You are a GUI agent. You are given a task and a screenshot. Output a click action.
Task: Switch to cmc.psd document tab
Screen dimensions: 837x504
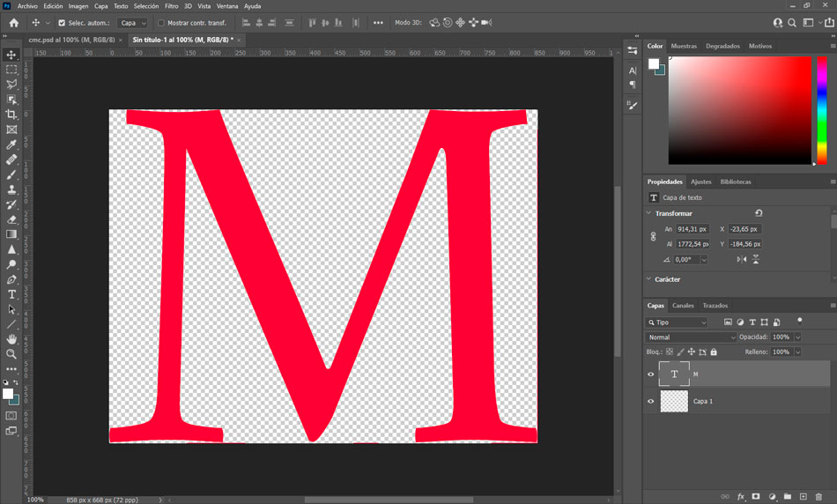point(73,40)
